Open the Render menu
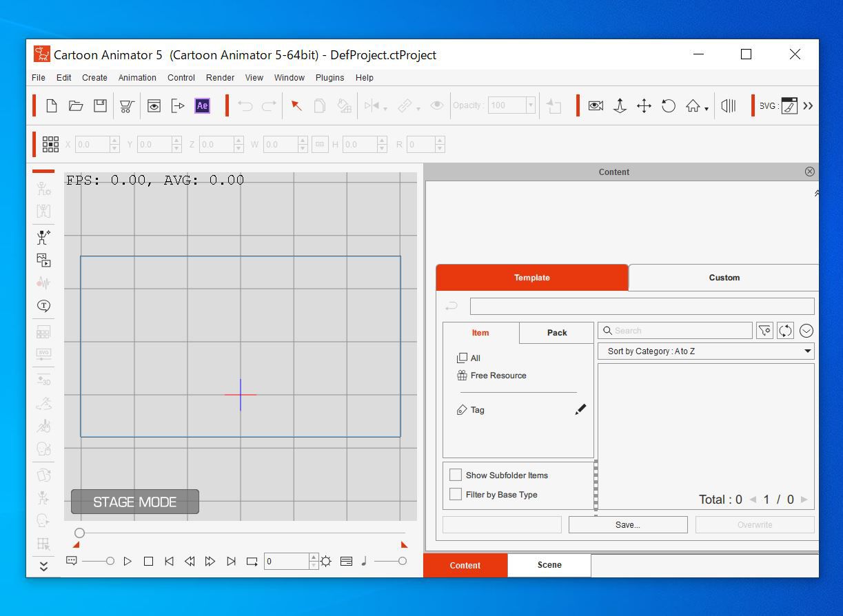The height and width of the screenshot is (616, 843). [220, 78]
